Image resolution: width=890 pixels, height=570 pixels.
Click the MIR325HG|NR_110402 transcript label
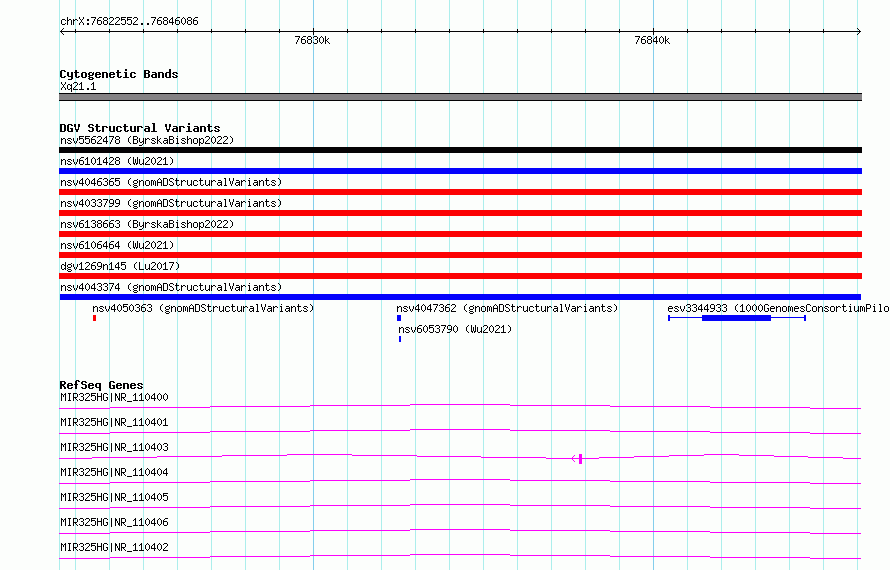click(x=114, y=547)
